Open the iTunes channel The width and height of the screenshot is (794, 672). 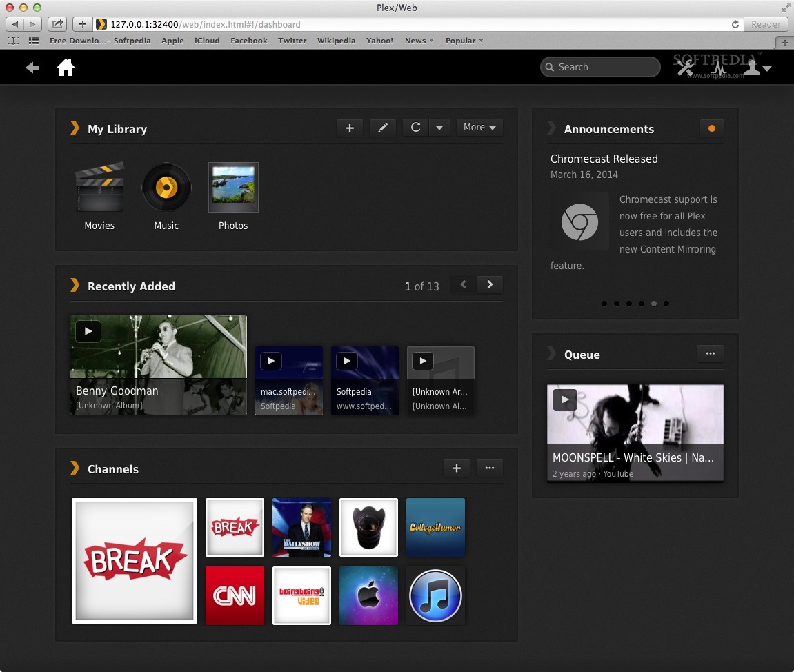pyautogui.click(x=435, y=595)
